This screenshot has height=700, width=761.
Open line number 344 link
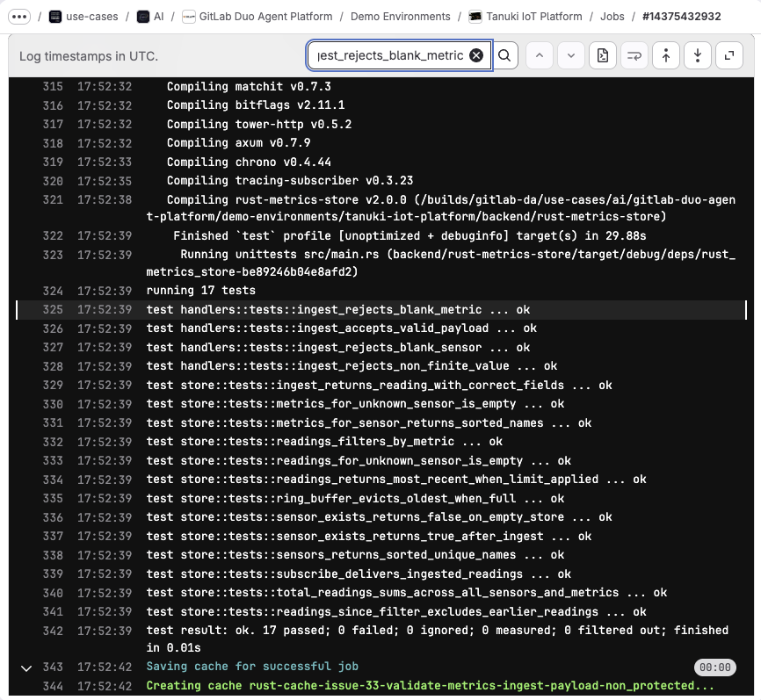pyautogui.click(x=53, y=687)
